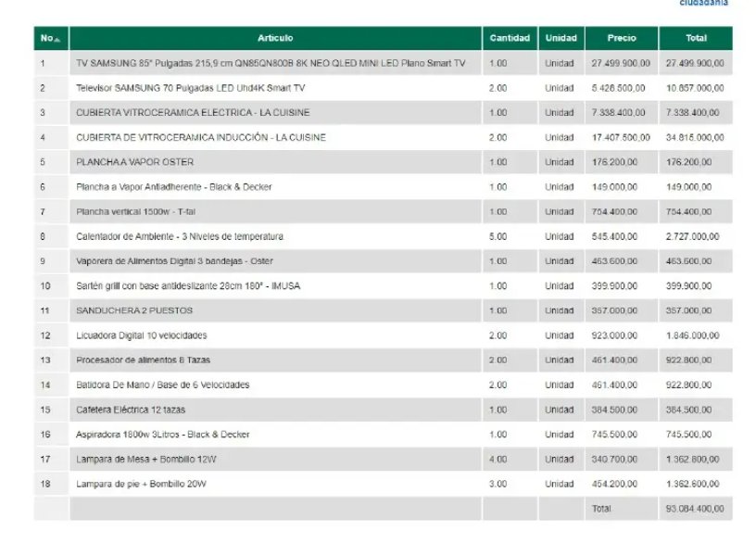
Task: Click Lampara de pie + Bombillo 20W
Action: coord(141,484)
